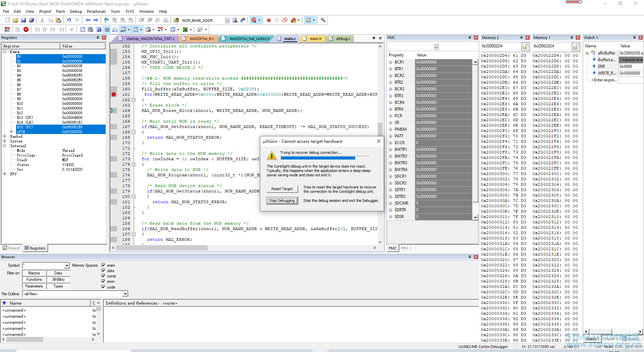The image size is (644, 352).
Task: Toggle the Memory 2 lock icon
Action: tap(526, 46)
